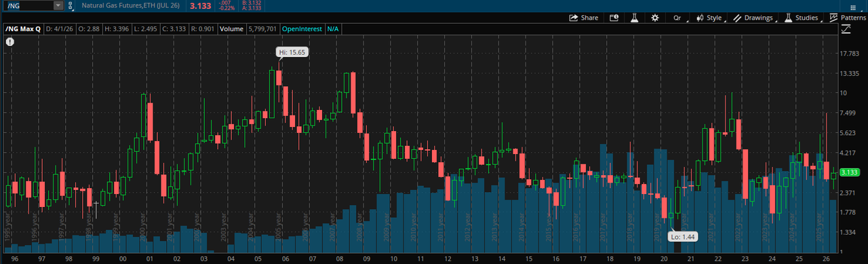Click the Share button
The width and height of the screenshot is (868, 264).
(x=583, y=18)
